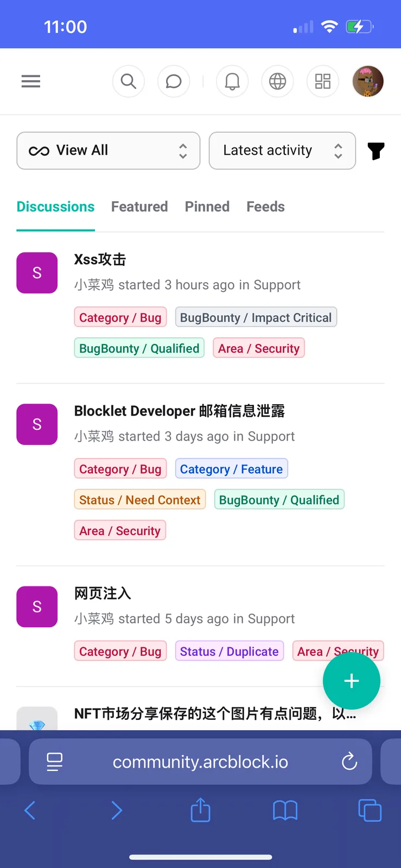This screenshot has width=401, height=868.
Task: Expand the View All dropdown
Action: [109, 151]
